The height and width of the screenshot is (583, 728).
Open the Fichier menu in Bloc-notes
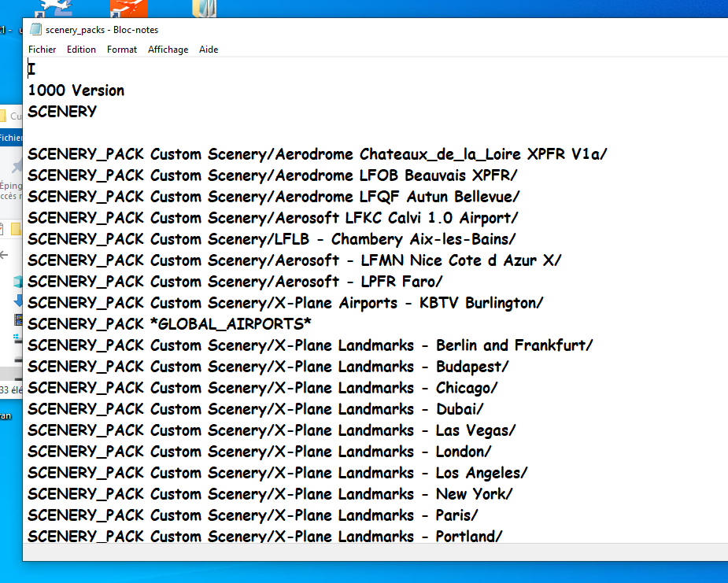tap(42, 50)
